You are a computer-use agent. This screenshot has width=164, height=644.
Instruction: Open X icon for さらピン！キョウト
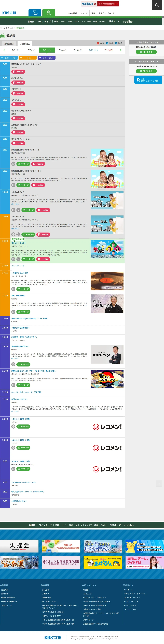(x=18, y=259)
